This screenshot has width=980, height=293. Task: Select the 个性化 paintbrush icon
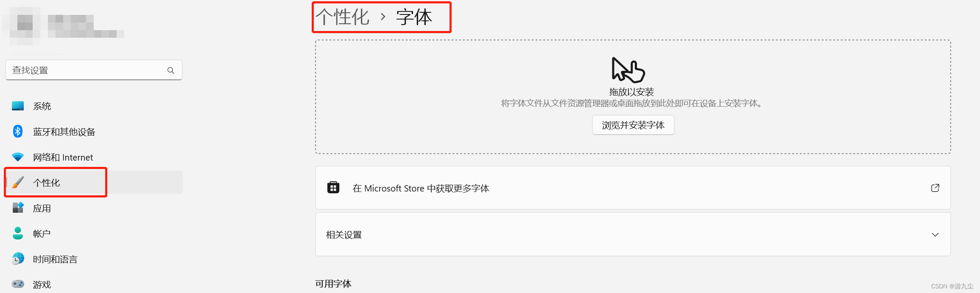pyautogui.click(x=18, y=183)
